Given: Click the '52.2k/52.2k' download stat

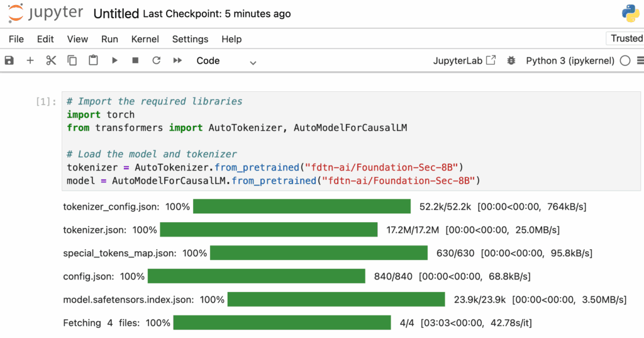Looking at the screenshot, I should point(445,207).
